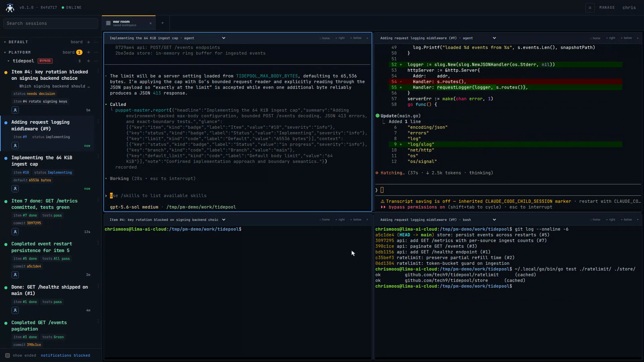Select the war room workspace tab
This screenshot has height=362, width=644.
click(x=128, y=23)
